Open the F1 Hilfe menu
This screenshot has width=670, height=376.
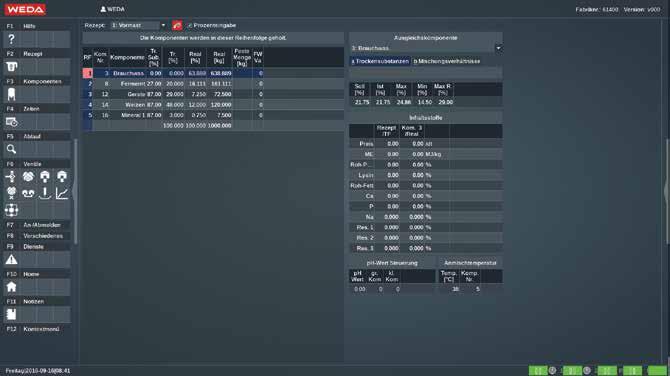click(x=38, y=26)
